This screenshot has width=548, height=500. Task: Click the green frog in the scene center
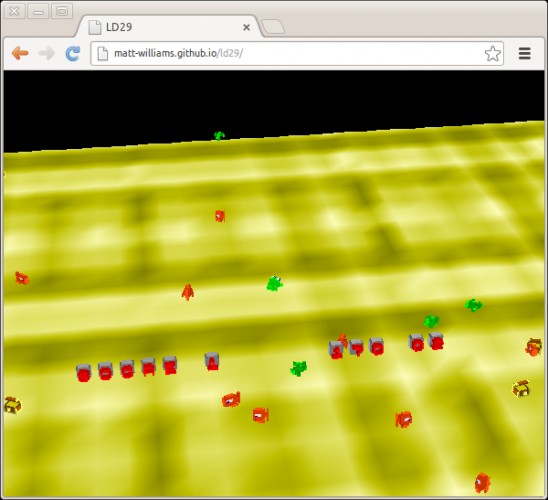(275, 283)
